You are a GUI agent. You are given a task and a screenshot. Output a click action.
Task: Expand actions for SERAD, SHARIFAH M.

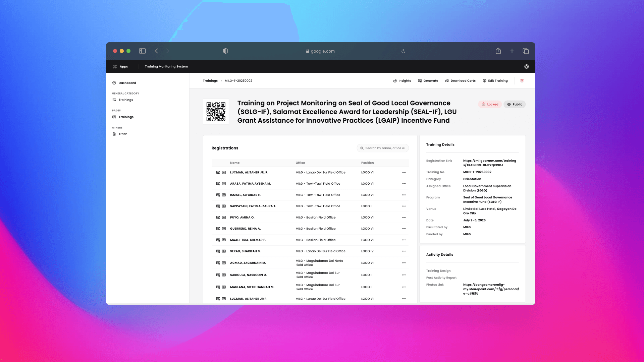pos(404,251)
